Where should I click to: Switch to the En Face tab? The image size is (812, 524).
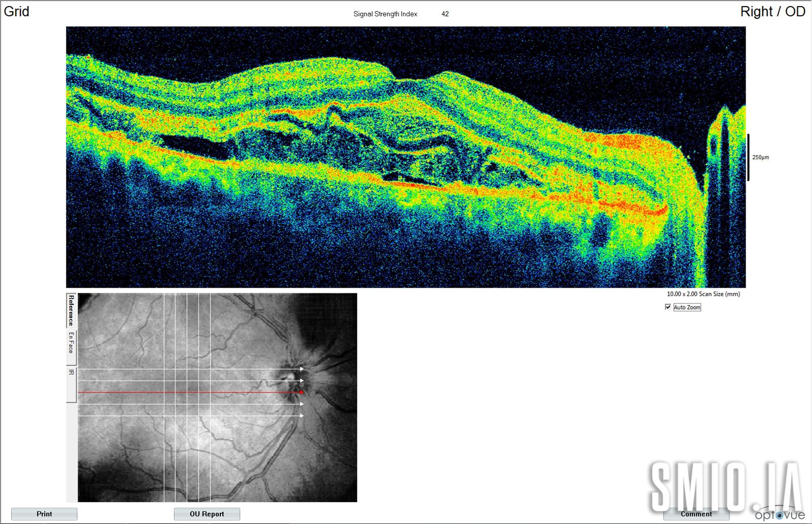click(71, 343)
